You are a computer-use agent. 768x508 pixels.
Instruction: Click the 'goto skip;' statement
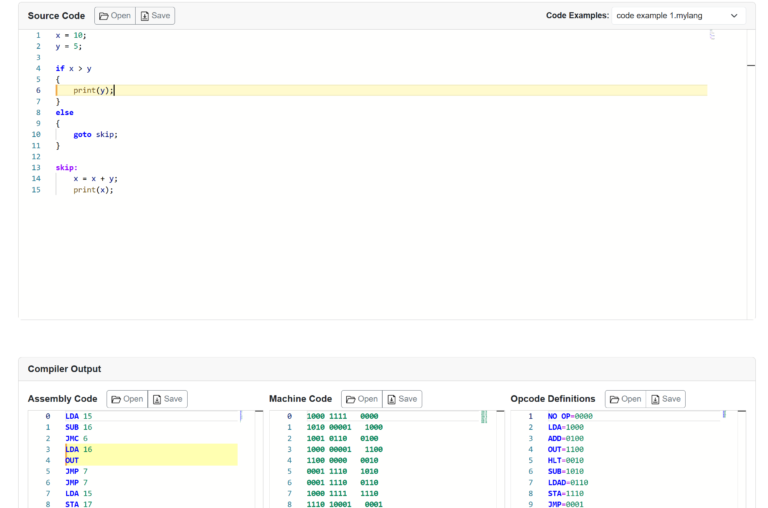[x=96, y=135]
